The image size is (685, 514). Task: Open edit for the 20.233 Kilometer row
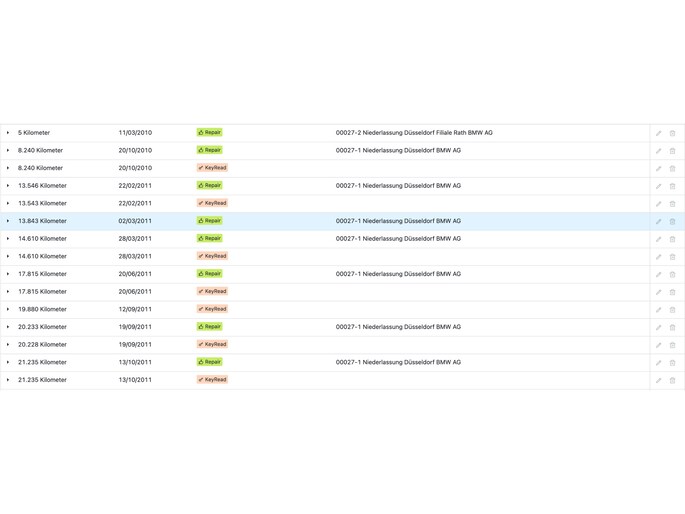pos(658,327)
